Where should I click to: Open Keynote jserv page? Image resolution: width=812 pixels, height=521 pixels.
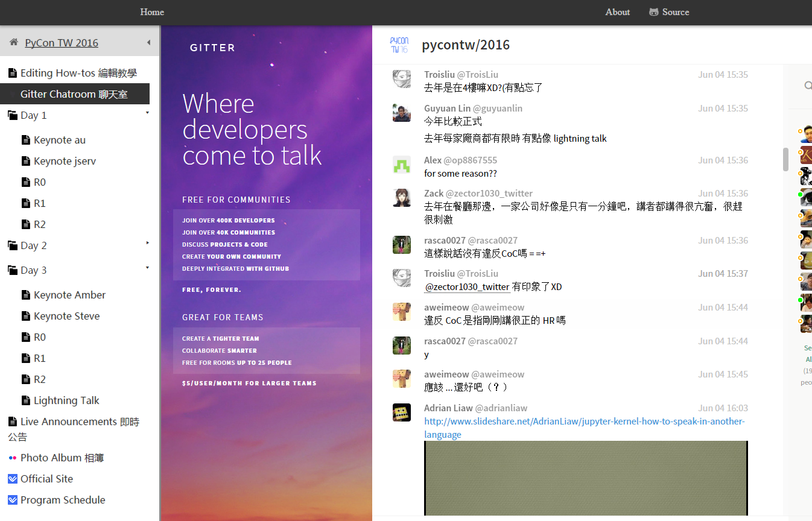click(65, 161)
